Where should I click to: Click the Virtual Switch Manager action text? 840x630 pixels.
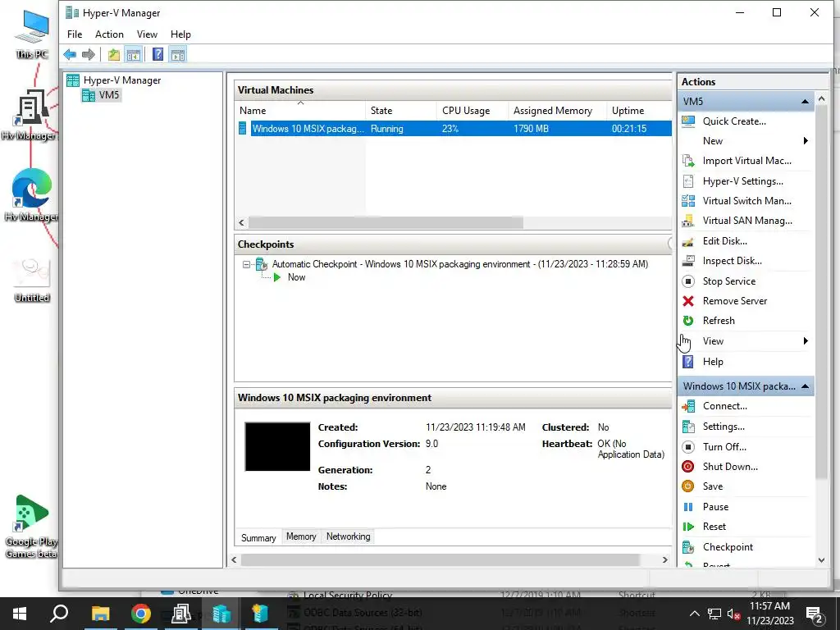[746, 201]
